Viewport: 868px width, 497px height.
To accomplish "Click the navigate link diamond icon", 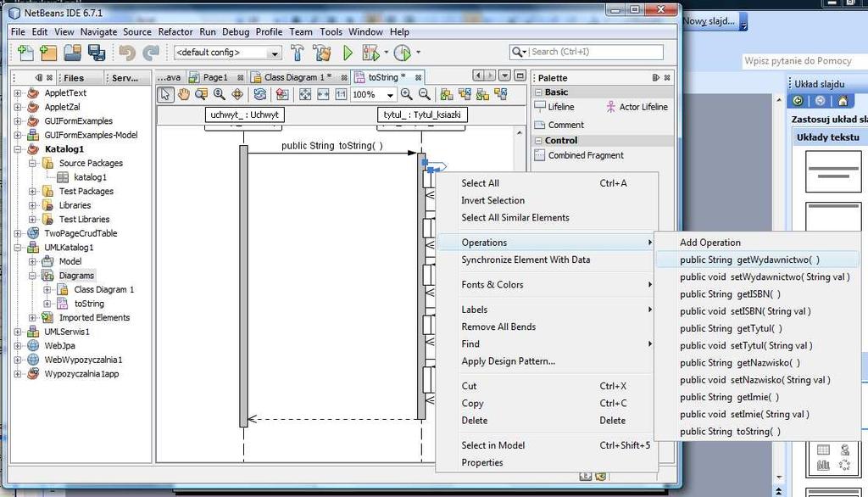I will click(x=237, y=94).
